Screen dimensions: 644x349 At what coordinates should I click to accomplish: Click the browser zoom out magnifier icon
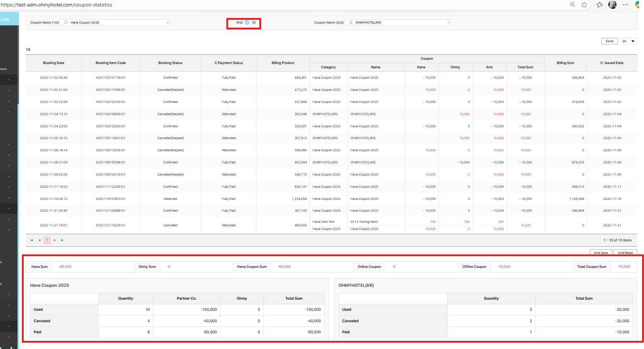573,5
